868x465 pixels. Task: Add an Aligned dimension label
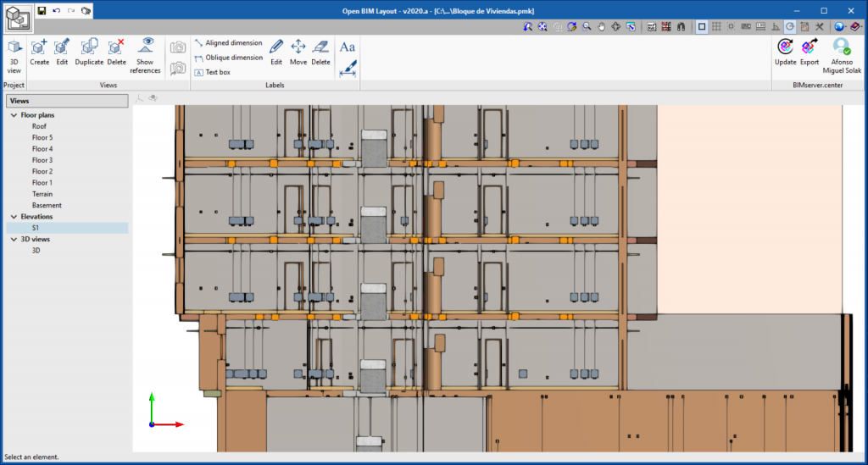point(228,42)
